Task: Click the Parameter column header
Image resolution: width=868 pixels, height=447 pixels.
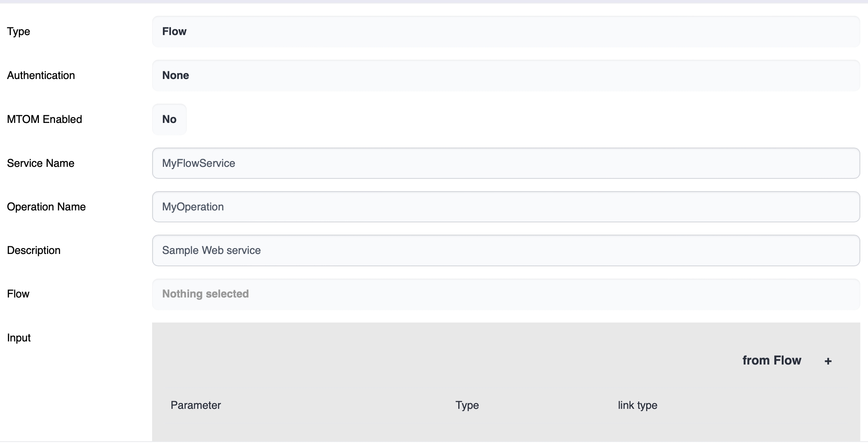Action: (x=196, y=405)
